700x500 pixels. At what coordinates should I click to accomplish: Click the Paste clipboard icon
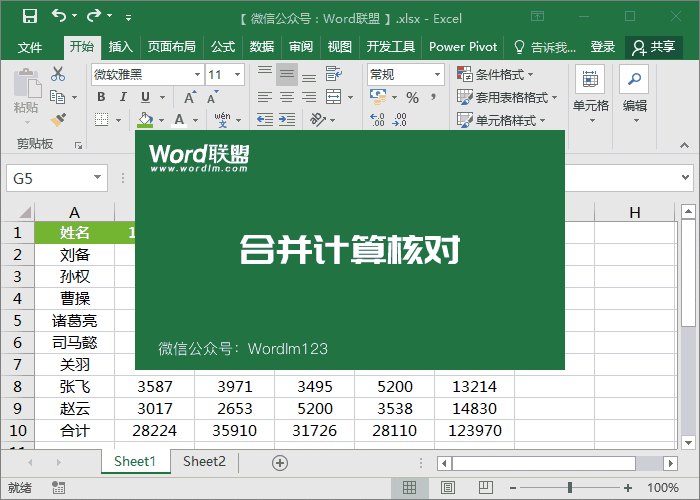point(27,83)
